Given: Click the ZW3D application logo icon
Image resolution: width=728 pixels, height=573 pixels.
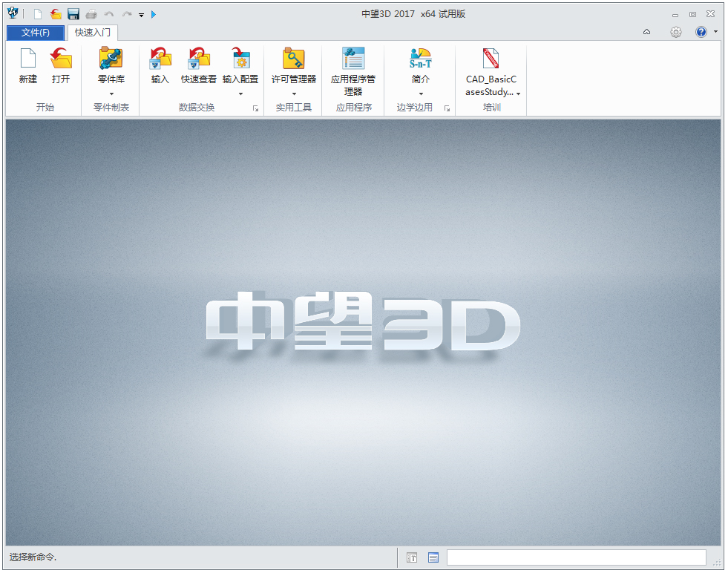Looking at the screenshot, I should pyautogui.click(x=13, y=13).
